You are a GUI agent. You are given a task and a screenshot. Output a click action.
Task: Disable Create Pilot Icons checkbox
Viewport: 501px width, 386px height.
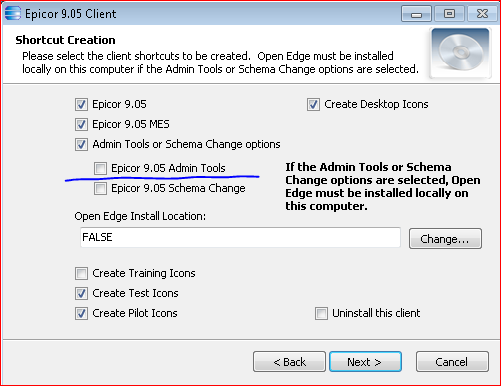[81, 313]
